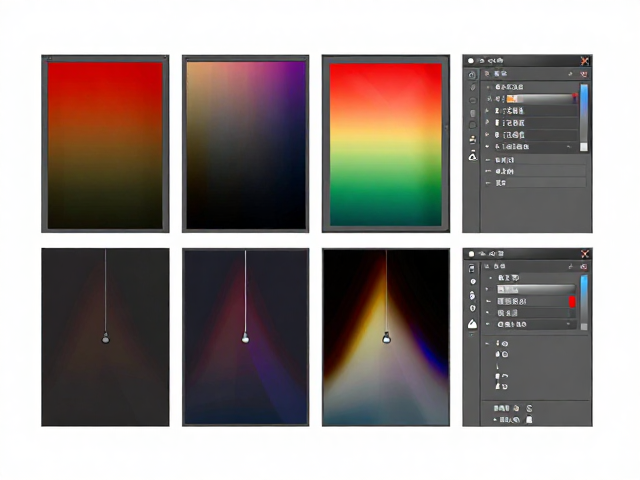This screenshot has width=640, height=480.
Task: Close the upper panel with the orange X
Action: point(584,61)
